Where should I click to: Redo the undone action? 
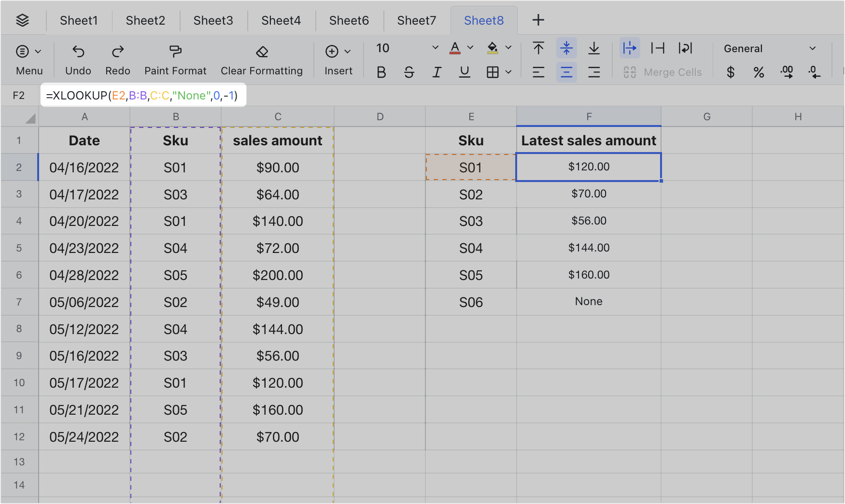pyautogui.click(x=117, y=59)
